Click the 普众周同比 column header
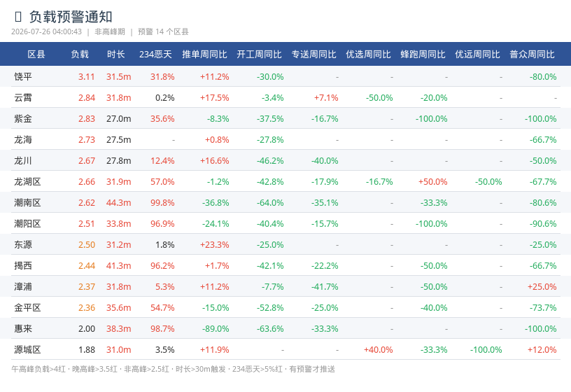 (532, 55)
